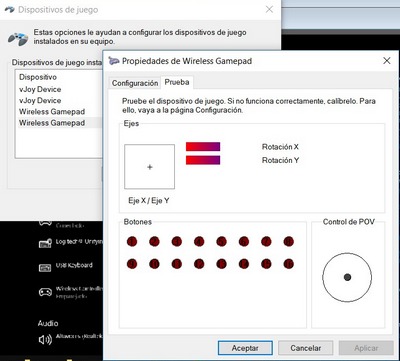Click the Cancelar button
Viewport: 400px width, 361px height.
pos(306,348)
